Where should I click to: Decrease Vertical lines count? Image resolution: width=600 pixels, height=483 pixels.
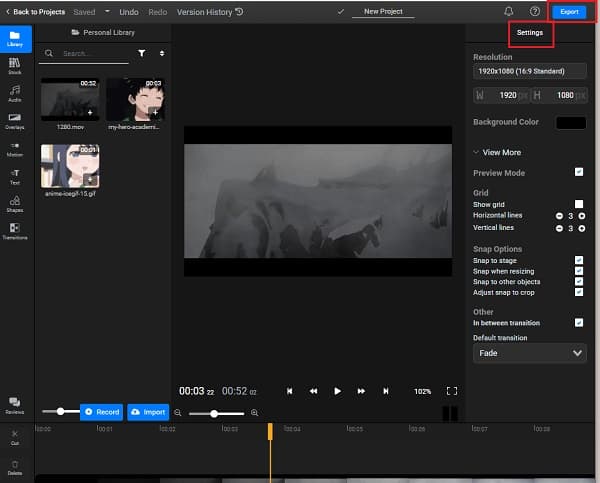(x=559, y=228)
